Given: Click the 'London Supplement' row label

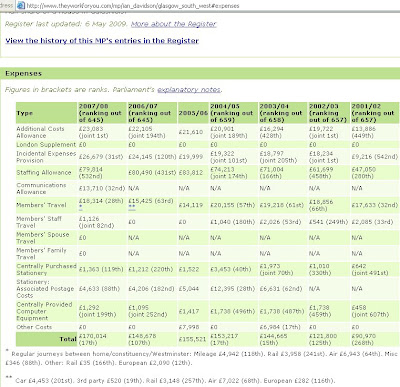Looking at the screenshot, I should (46, 145).
